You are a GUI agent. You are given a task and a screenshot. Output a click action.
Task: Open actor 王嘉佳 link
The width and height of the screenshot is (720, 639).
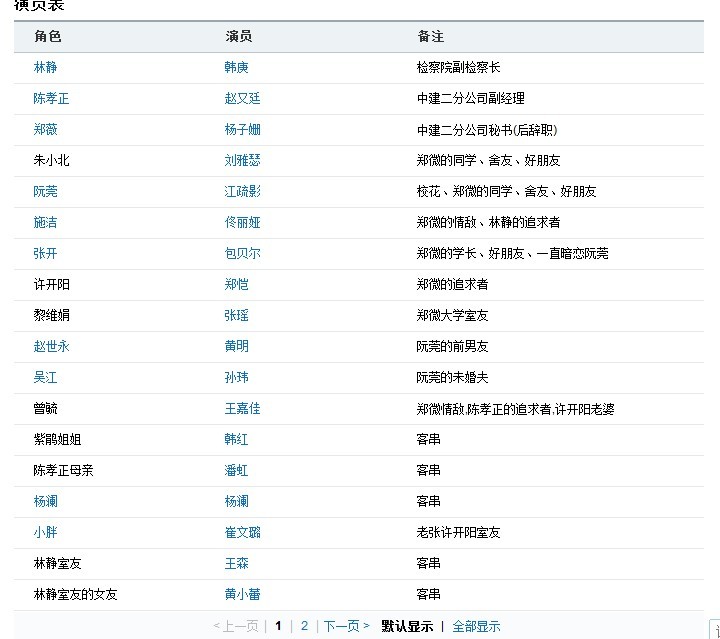[242, 408]
